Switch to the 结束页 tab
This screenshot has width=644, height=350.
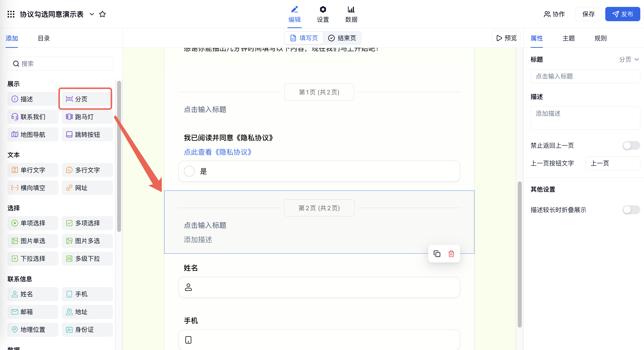[342, 38]
